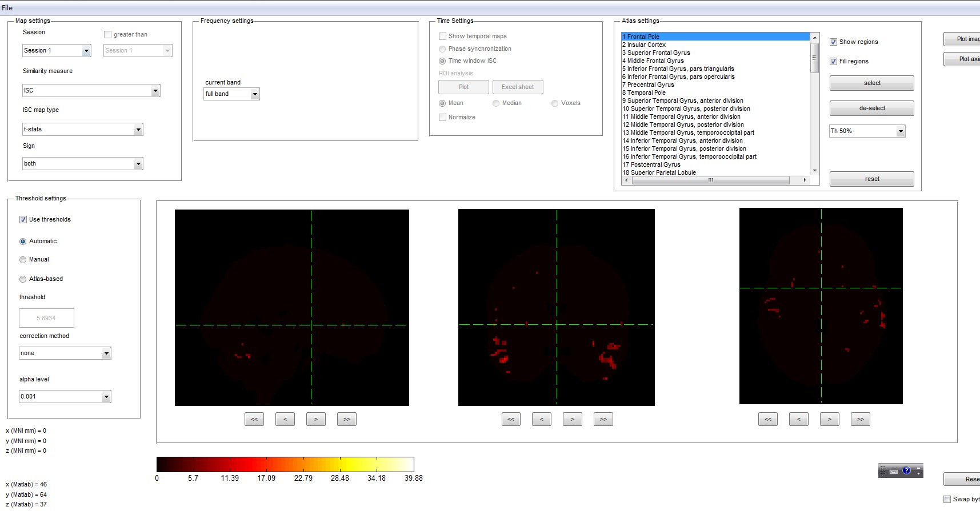The width and height of the screenshot is (980, 511).
Task: Click the sagittal view fast-backward << button
Action: [x=254, y=419]
